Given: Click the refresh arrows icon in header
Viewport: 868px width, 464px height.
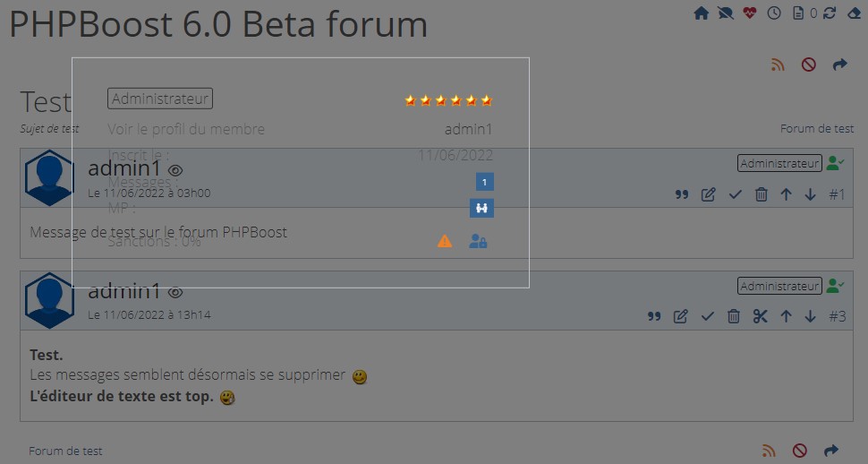Looking at the screenshot, I should pyautogui.click(x=830, y=13).
